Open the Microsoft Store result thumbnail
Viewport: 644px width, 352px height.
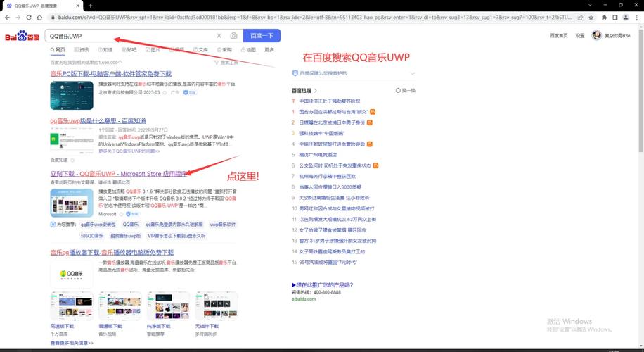coord(72,203)
